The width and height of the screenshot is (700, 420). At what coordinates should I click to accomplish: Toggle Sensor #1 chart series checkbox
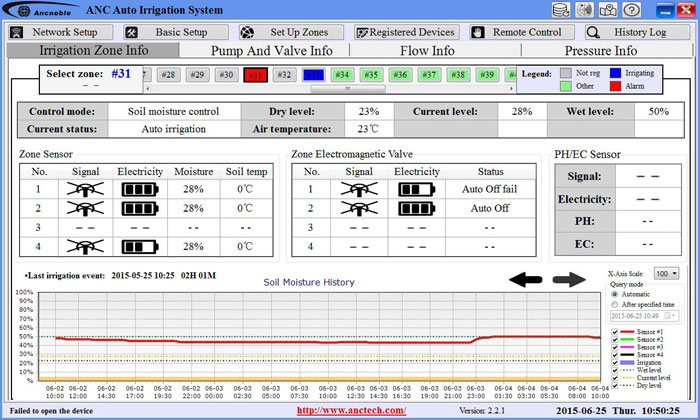click(x=615, y=332)
